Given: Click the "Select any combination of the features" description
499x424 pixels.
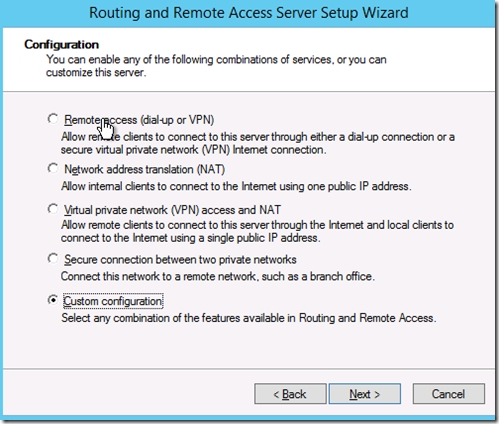Looking at the screenshot, I should pyautogui.click(x=249, y=318).
